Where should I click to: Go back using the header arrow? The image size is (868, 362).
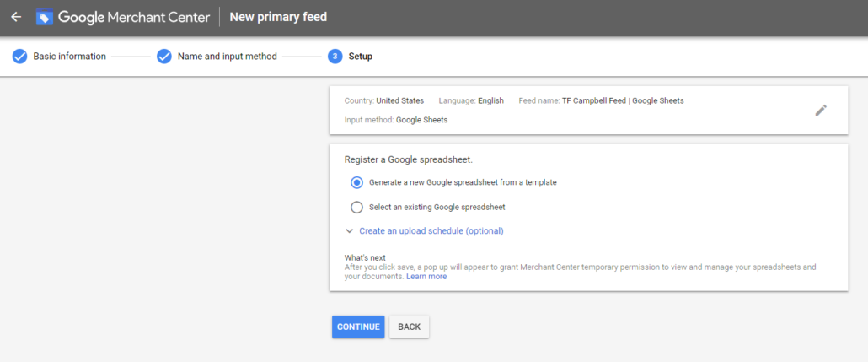click(16, 17)
